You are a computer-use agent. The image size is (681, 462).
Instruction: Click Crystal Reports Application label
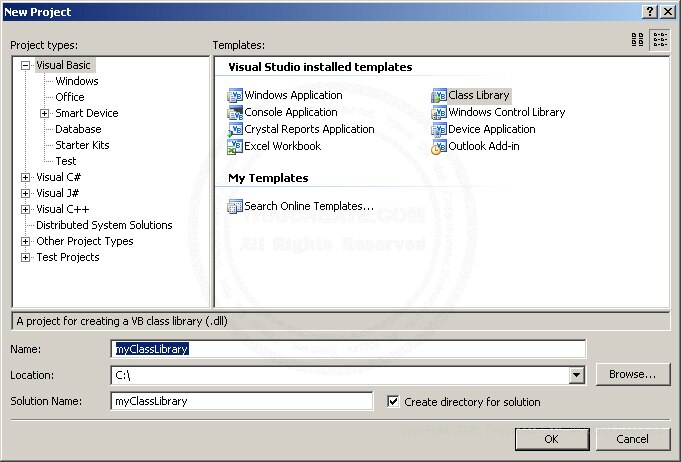coord(309,129)
